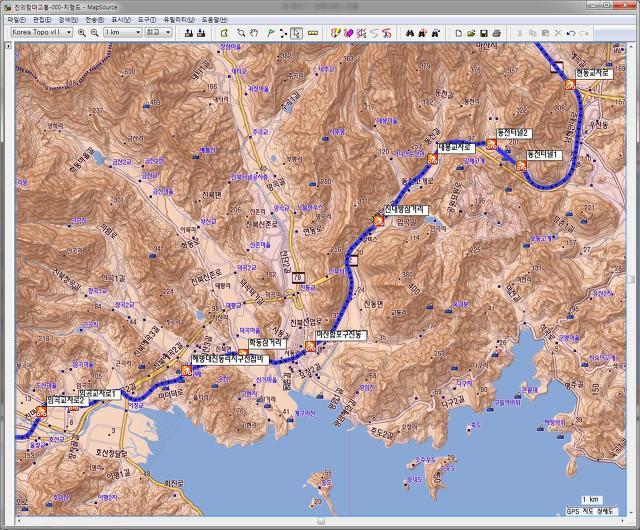Click the 동전터널2 bicycle waypoint marker

[x=491, y=144]
